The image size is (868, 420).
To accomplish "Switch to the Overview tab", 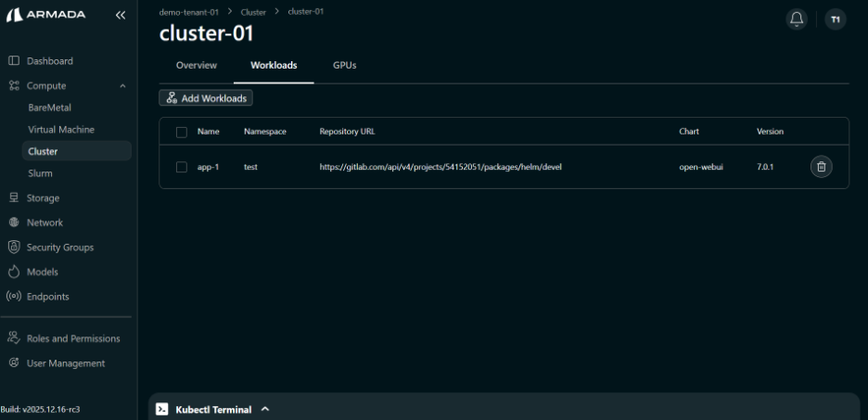I will (197, 66).
